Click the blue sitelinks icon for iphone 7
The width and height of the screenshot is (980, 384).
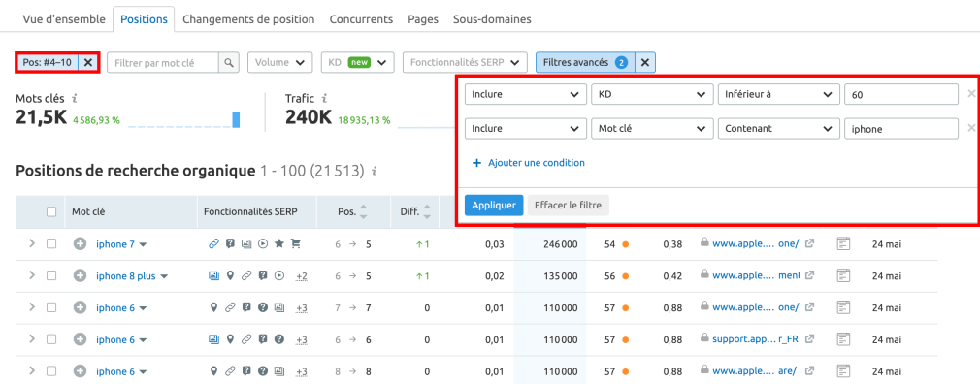click(x=213, y=244)
